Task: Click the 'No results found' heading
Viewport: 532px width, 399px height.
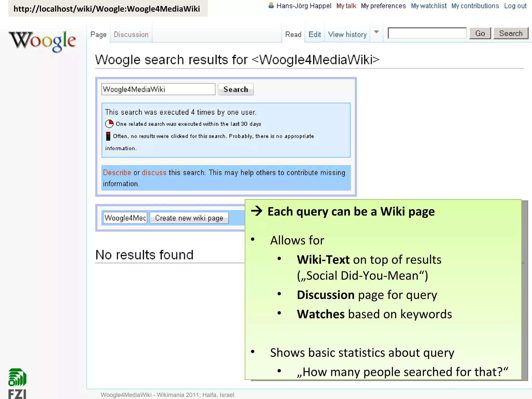Action: (144, 255)
